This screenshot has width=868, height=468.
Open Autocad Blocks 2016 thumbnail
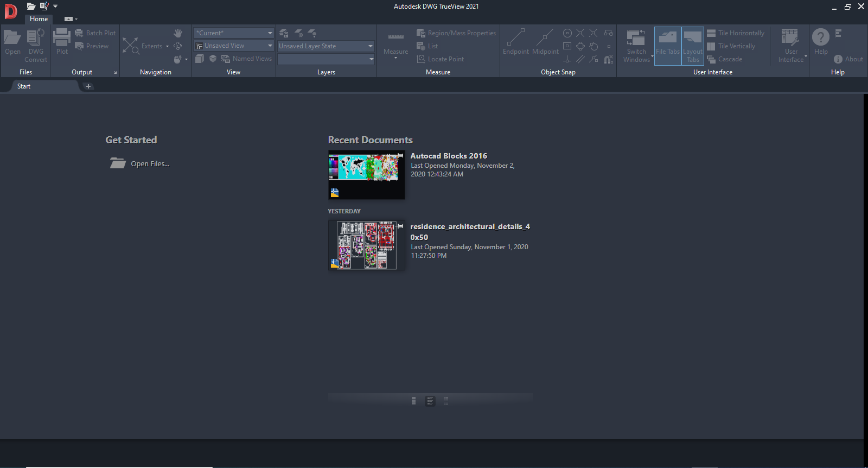pos(367,175)
